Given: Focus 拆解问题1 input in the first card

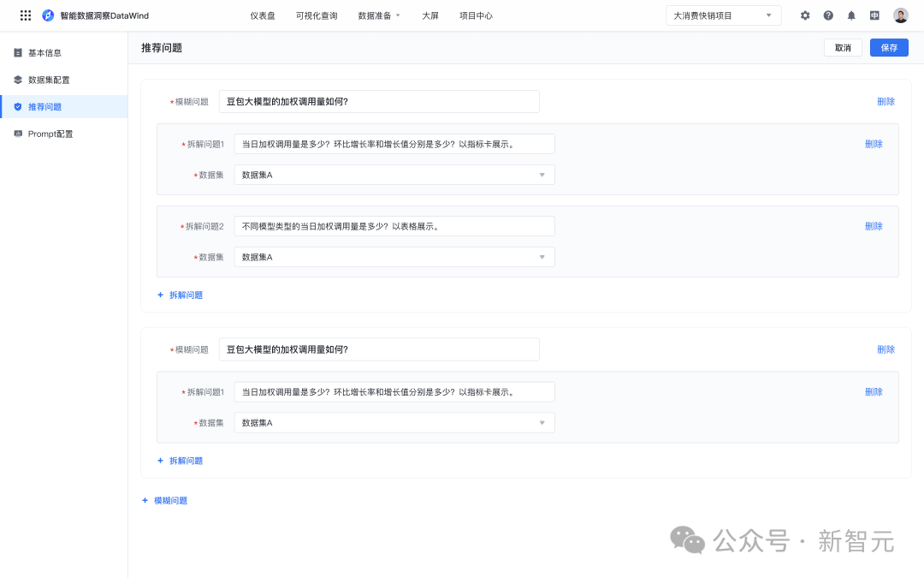Looking at the screenshot, I should click(394, 144).
